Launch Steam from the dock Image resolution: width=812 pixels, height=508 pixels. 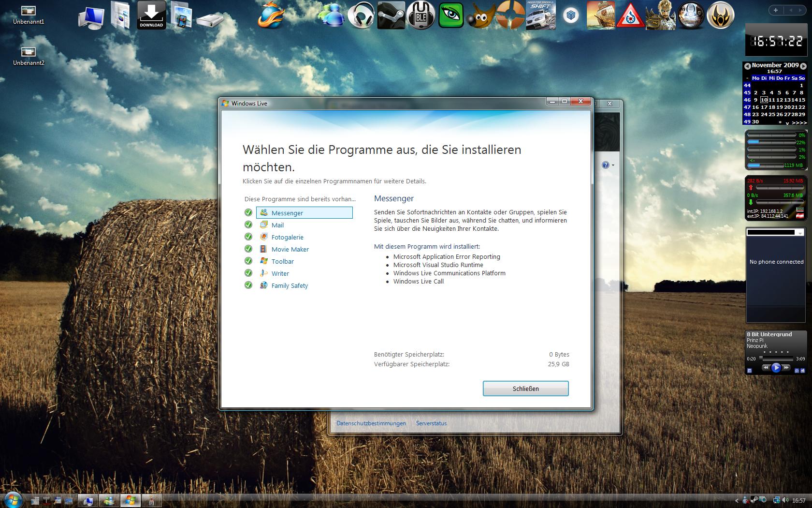[x=391, y=15]
